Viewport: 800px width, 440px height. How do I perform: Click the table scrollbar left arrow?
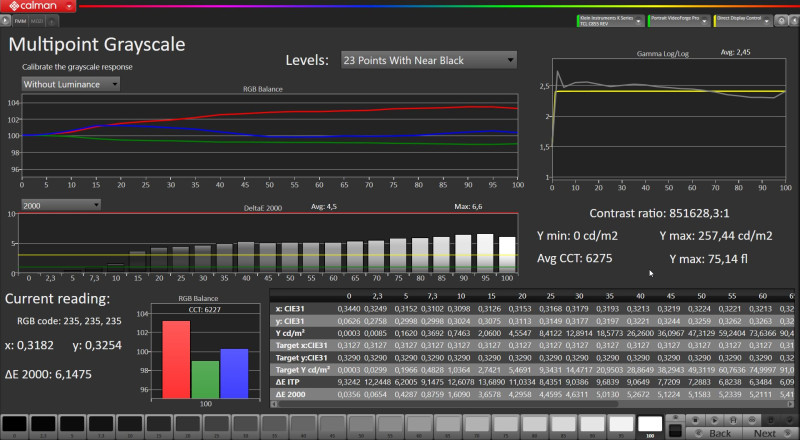(273, 404)
